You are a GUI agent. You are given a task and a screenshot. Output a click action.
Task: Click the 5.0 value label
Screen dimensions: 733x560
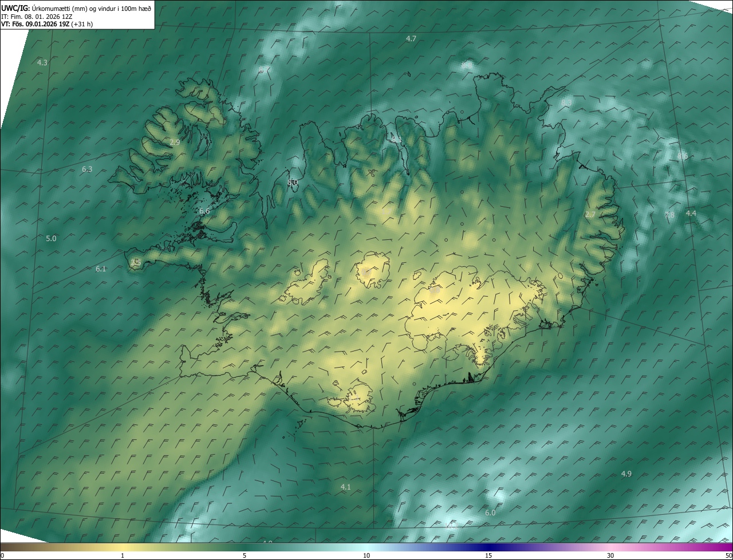[x=51, y=238]
